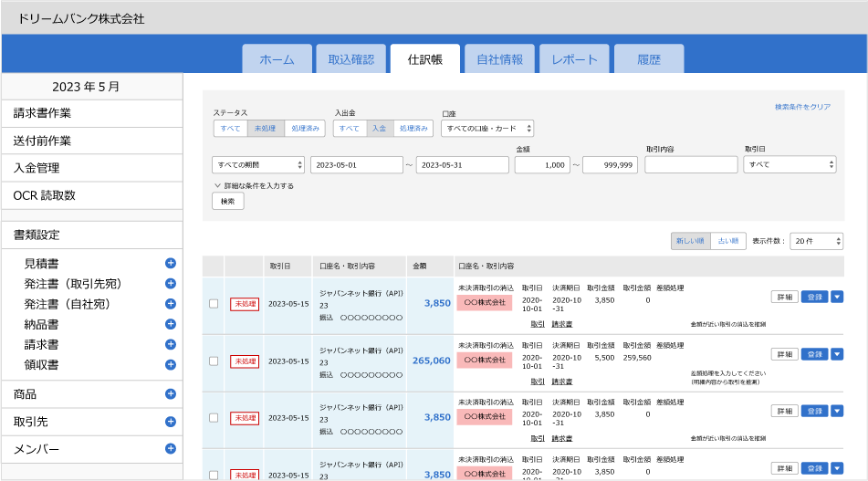Open 書類設定 in sidebar

92,235
